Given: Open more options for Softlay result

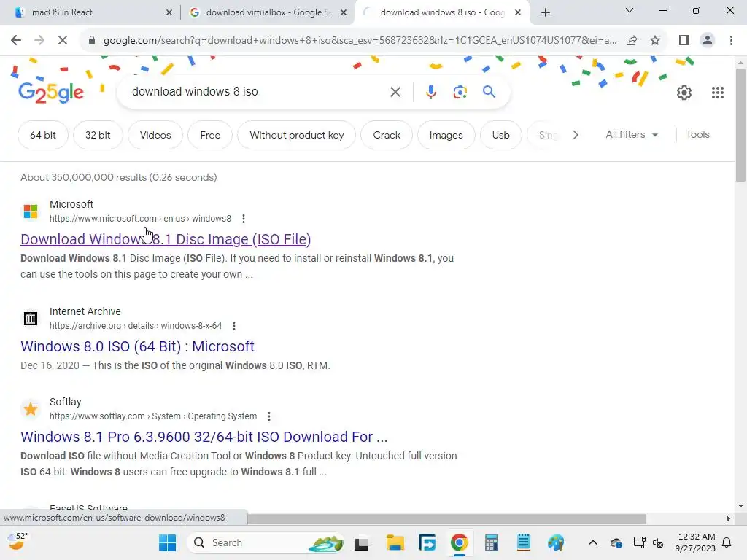Looking at the screenshot, I should pos(269,416).
